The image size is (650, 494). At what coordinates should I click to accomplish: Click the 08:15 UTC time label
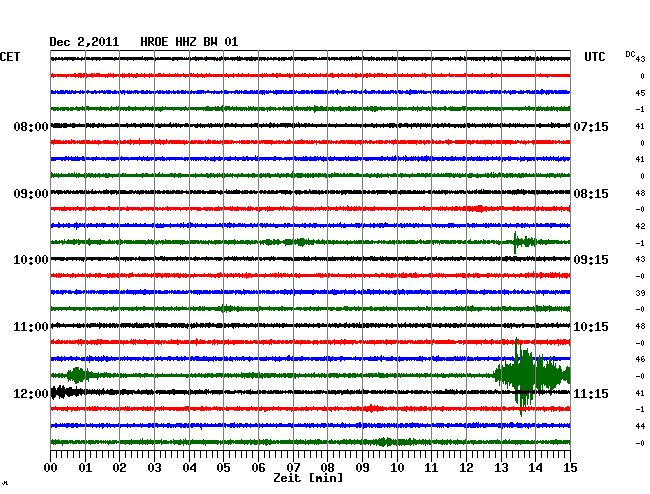[591, 194]
